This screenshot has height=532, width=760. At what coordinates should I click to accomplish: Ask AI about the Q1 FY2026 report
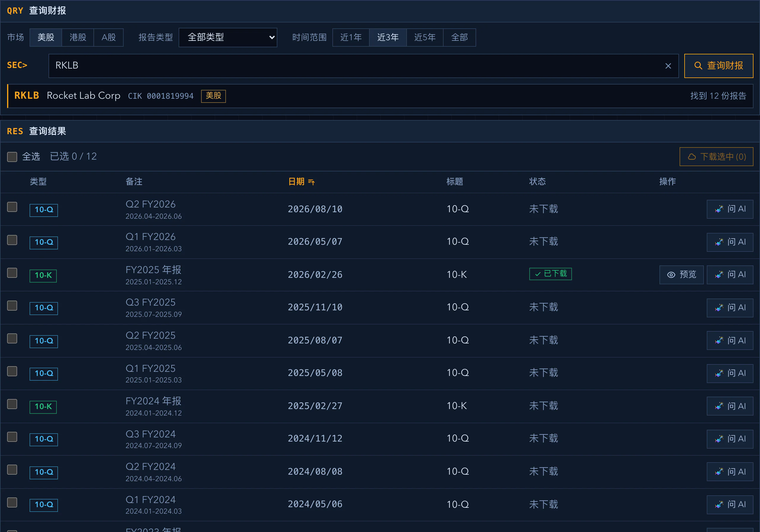(730, 242)
